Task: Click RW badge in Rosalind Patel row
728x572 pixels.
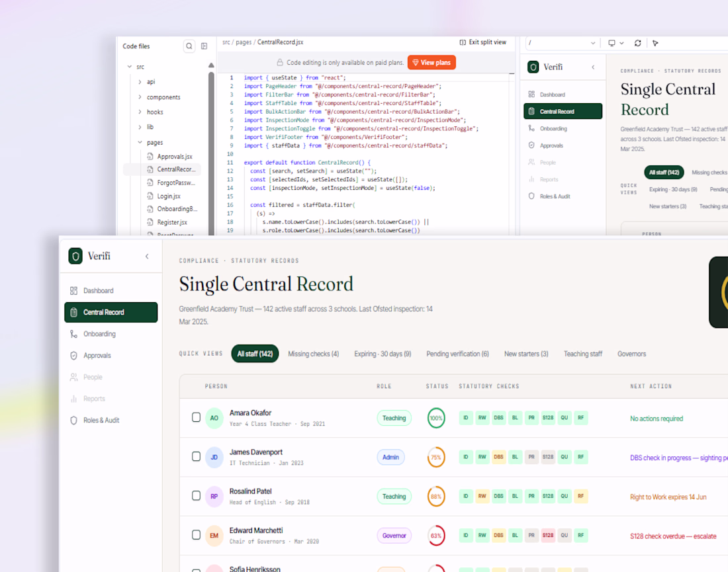Action: click(x=482, y=497)
